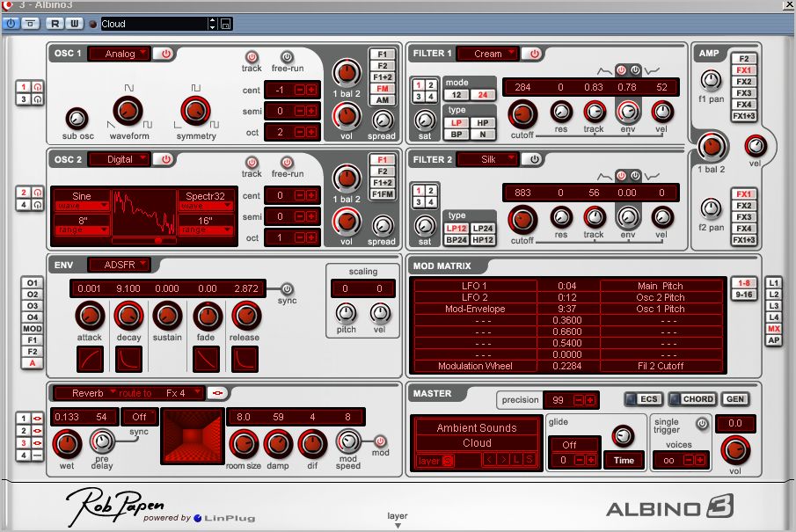796x532 pixels.
Task: Select the L1 LFO tab
Action: [774, 283]
